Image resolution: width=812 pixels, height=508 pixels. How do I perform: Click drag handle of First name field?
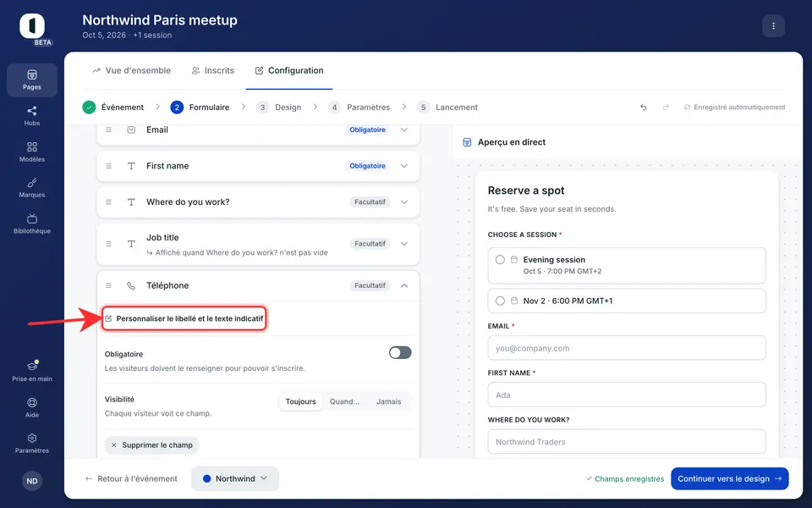coord(109,166)
